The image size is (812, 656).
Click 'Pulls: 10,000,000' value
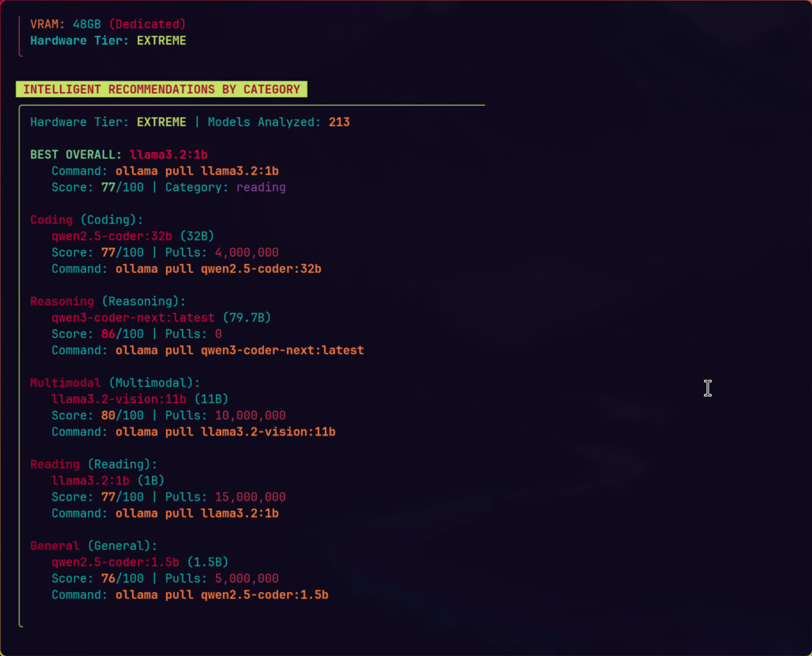pos(225,415)
